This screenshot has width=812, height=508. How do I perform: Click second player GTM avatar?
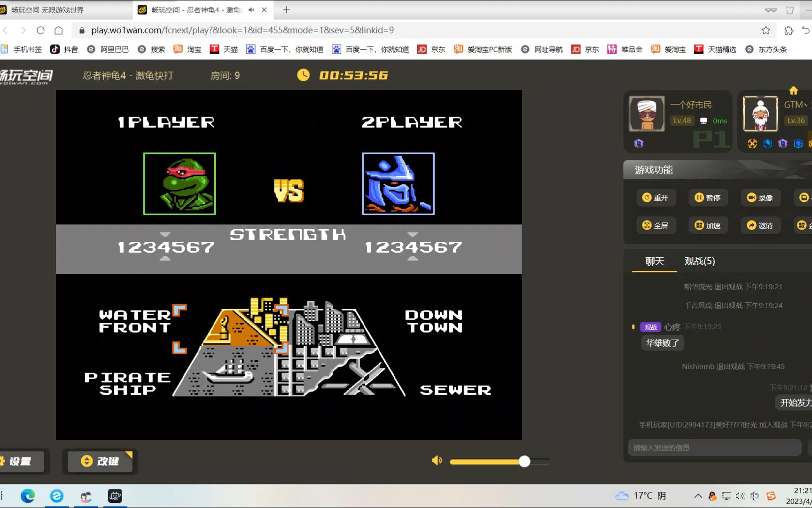click(x=760, y=113)
